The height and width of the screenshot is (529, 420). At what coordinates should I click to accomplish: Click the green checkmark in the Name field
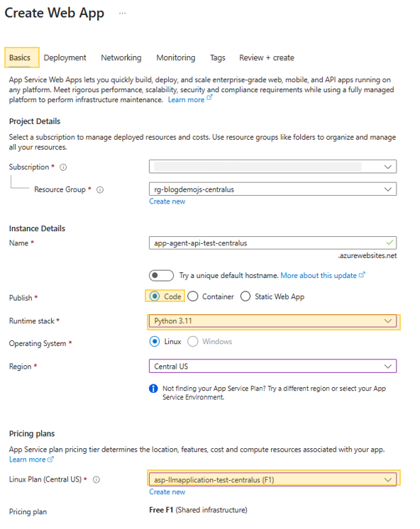[389, 243]
